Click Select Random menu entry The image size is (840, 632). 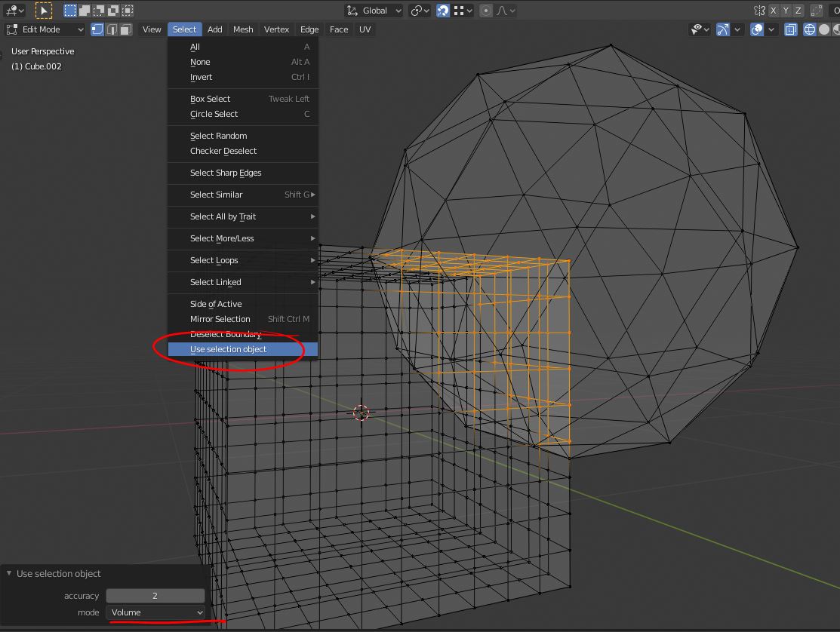pyautogui.click(x=243, y=136)
